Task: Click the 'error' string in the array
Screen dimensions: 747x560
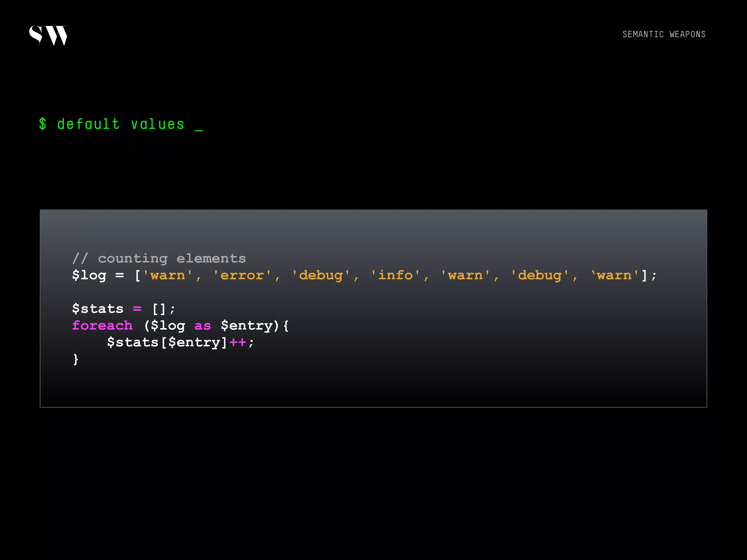Action: coord(242,275)
